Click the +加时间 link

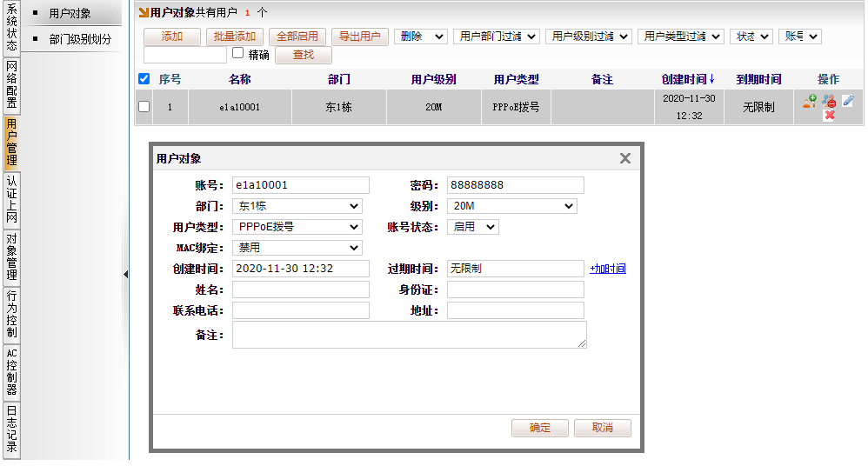tap(608, 269)
